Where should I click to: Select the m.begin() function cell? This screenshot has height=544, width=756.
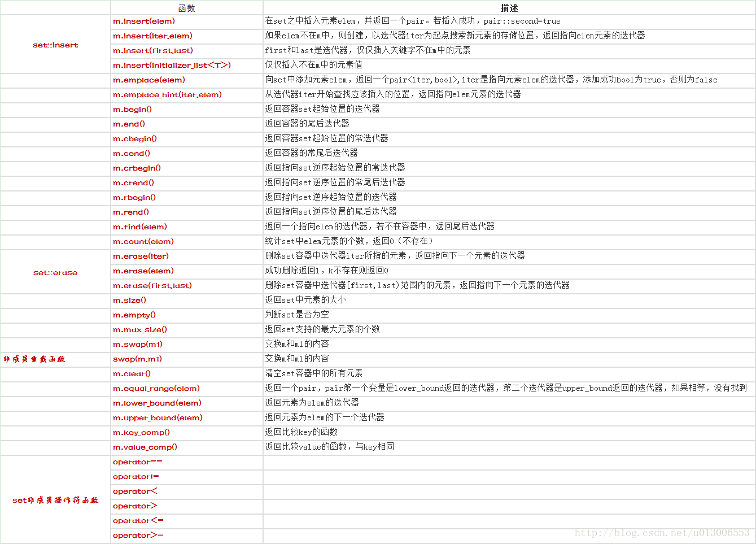(x=187, y=110)
